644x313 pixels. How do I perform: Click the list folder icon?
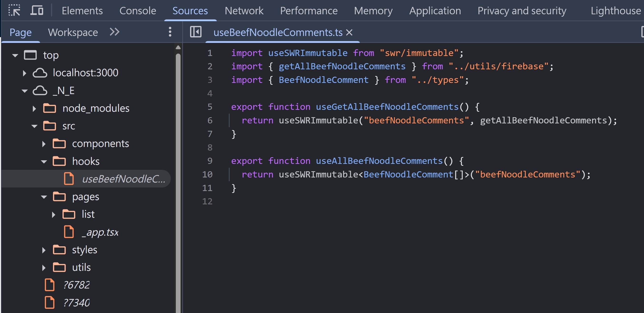(69, 214)
